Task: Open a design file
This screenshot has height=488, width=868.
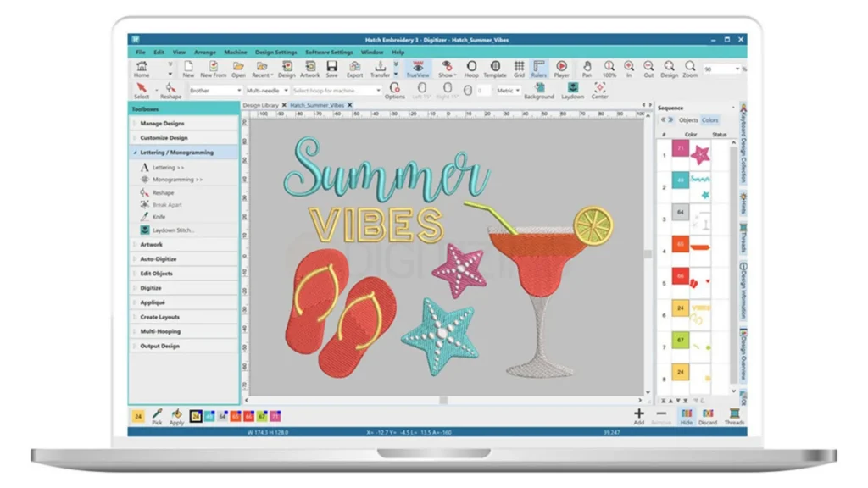Action: [x=238, y=69]
